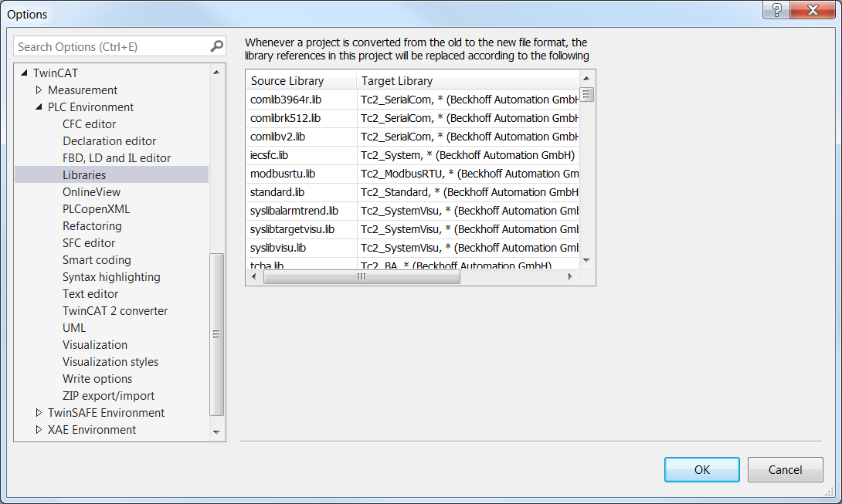
Task: Click the search magnifier icon
Action: [x=216, y=47]
